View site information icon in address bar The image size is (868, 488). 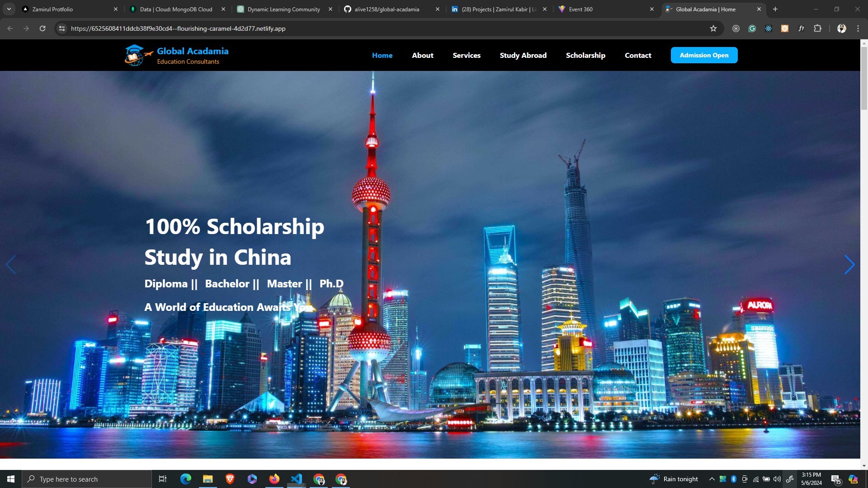(x=62, y=28)
